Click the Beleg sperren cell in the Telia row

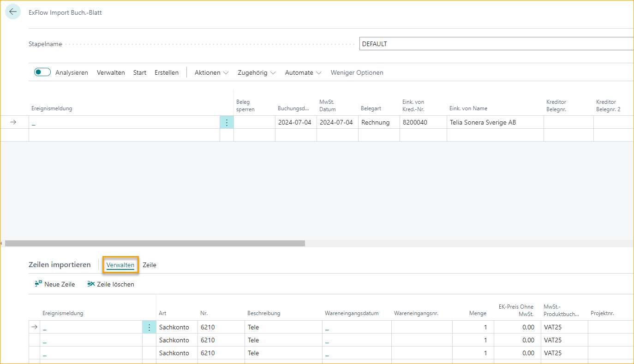tap(254, 122)
